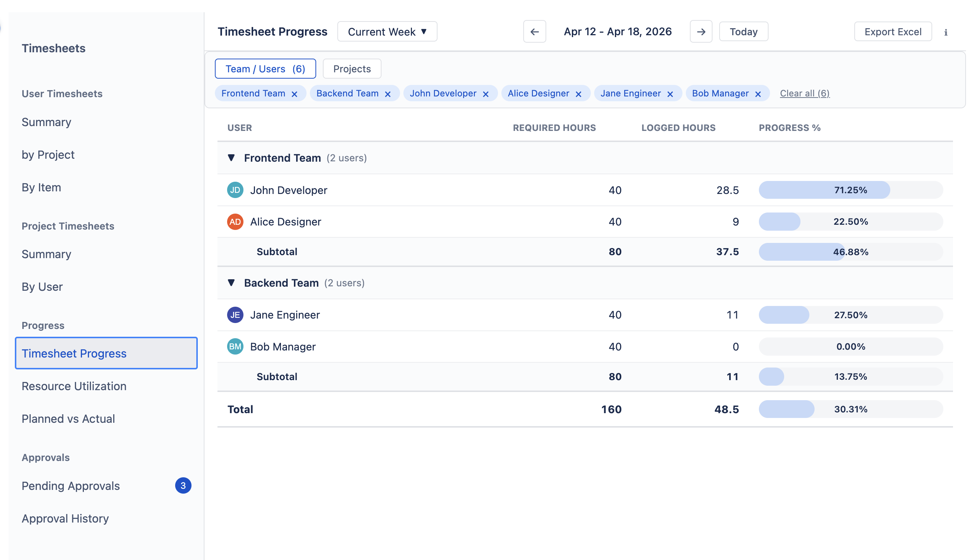
Task: Remove the Frontend Team filter
Action: pos(294,93)
